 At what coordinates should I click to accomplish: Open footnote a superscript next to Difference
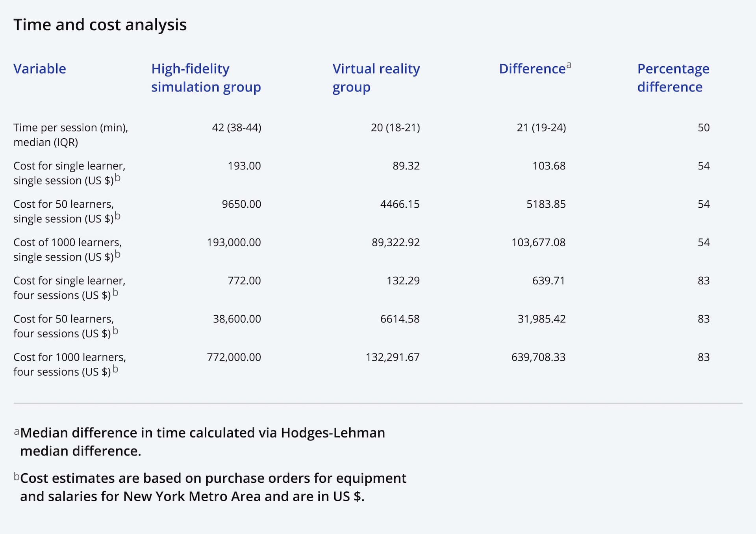569,65
